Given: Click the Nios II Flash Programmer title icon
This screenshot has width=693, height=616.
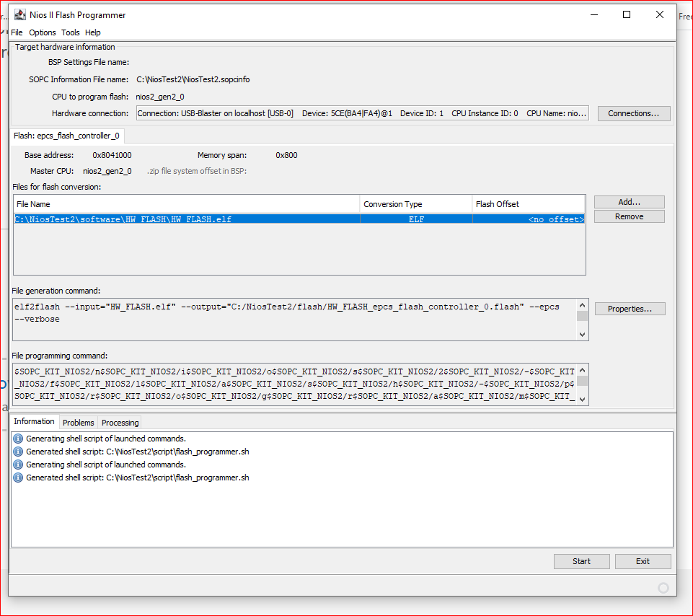Looking at the screenshot, I should coord(20,14).
